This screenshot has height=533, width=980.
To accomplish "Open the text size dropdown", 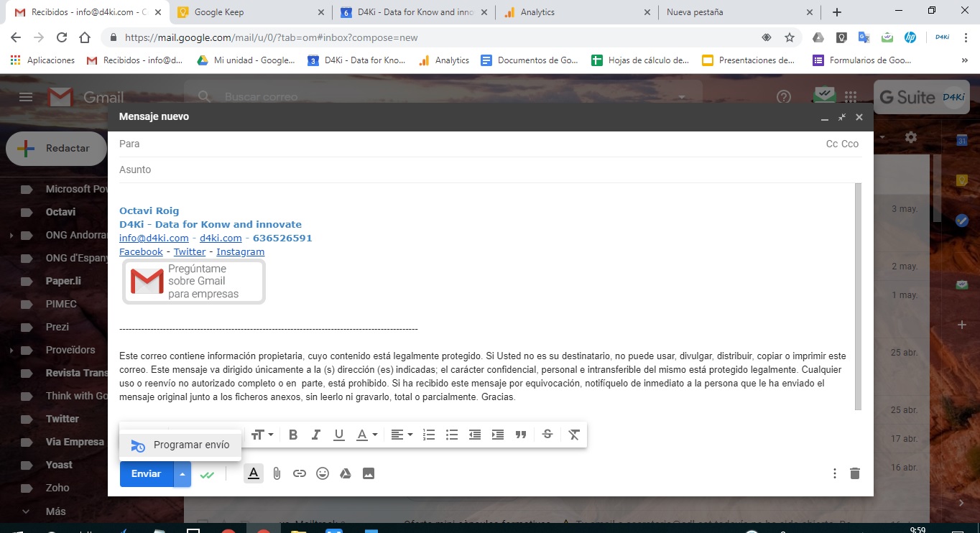I will 262,435.
